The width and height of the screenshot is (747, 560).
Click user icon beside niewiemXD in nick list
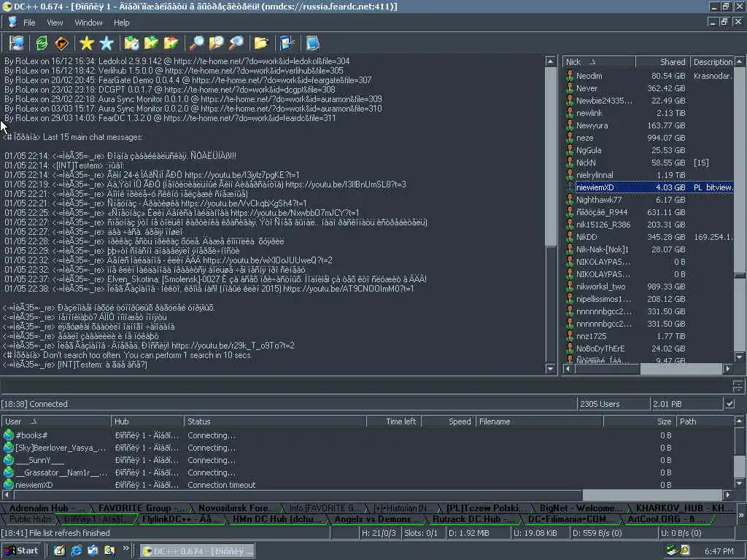tap(569, 187)
